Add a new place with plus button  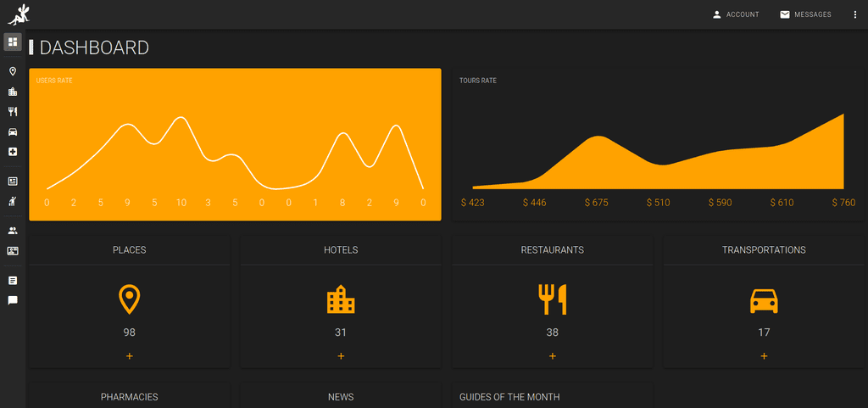click(130, 356)
